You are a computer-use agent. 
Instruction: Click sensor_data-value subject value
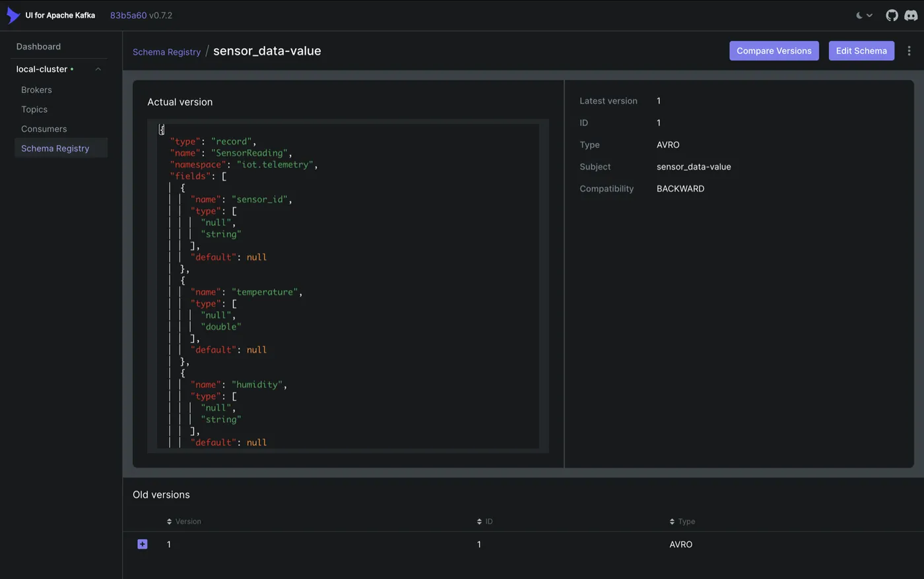(694, 167)
